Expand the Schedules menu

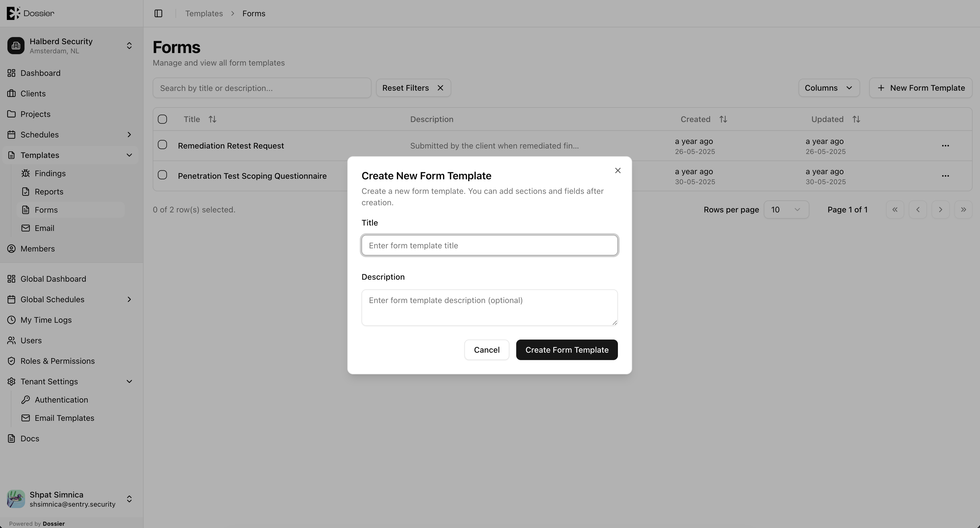pos(70,135)
